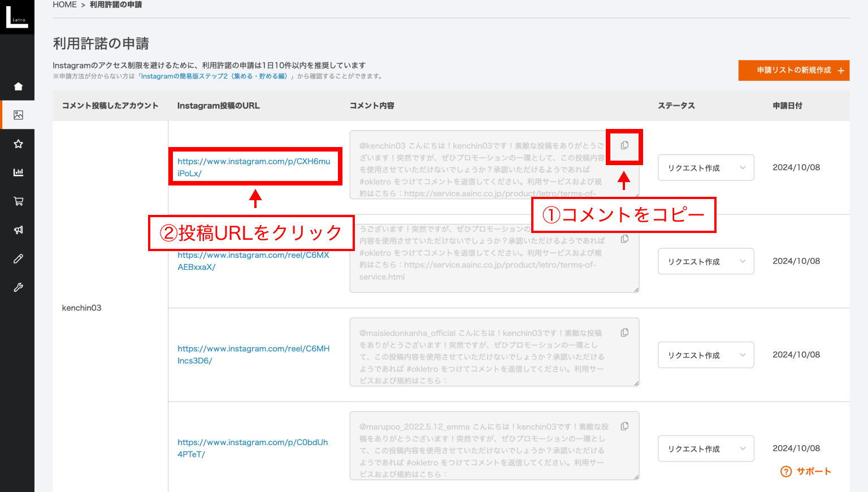Copy comment for the CXH6muiPoLx post
The height and width of the screenshot is (492, 868).
624,145
